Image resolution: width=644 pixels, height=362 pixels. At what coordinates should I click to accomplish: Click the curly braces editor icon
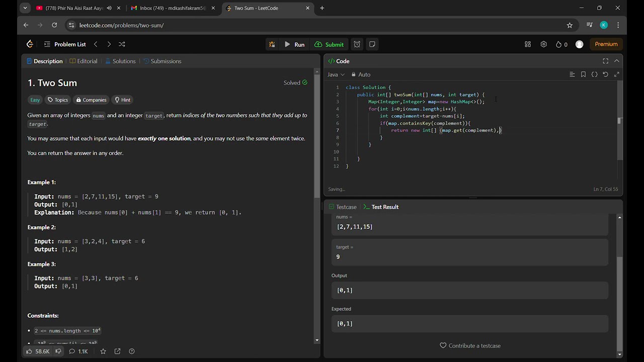pos(594,74)
